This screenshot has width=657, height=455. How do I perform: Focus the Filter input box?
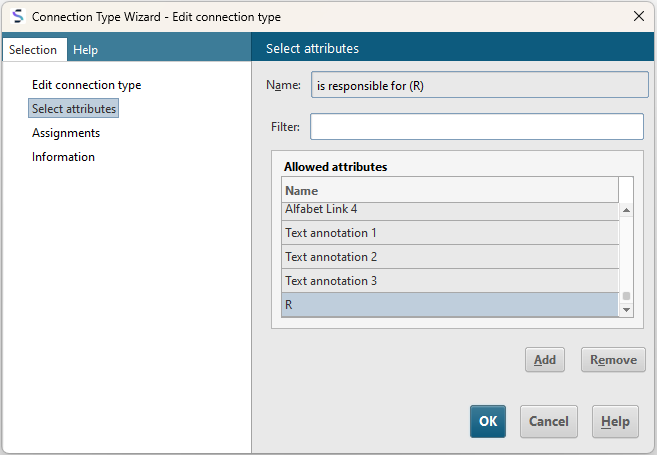click(477, 127)
